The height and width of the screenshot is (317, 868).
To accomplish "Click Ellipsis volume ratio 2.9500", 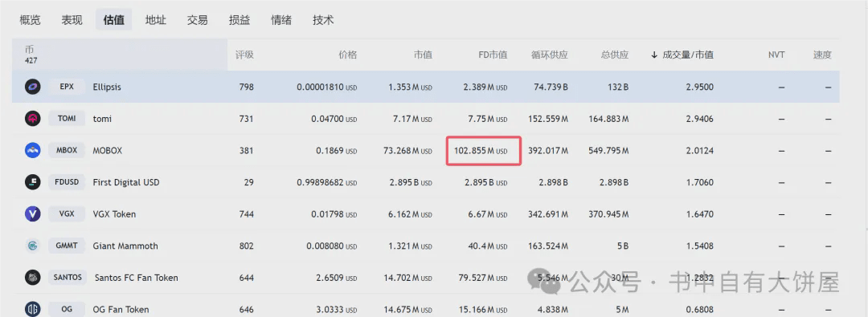I will tap(699, 87).
